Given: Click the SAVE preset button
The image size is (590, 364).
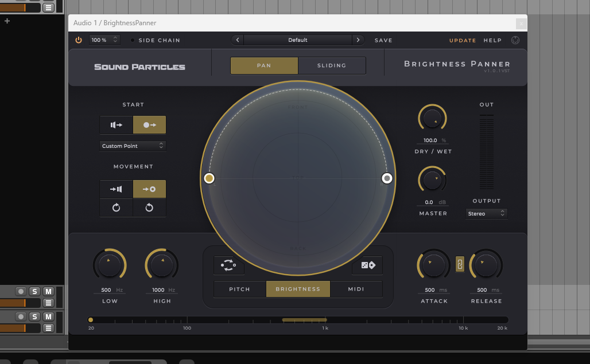Looking at the screenshot, I should coord(383,40).
